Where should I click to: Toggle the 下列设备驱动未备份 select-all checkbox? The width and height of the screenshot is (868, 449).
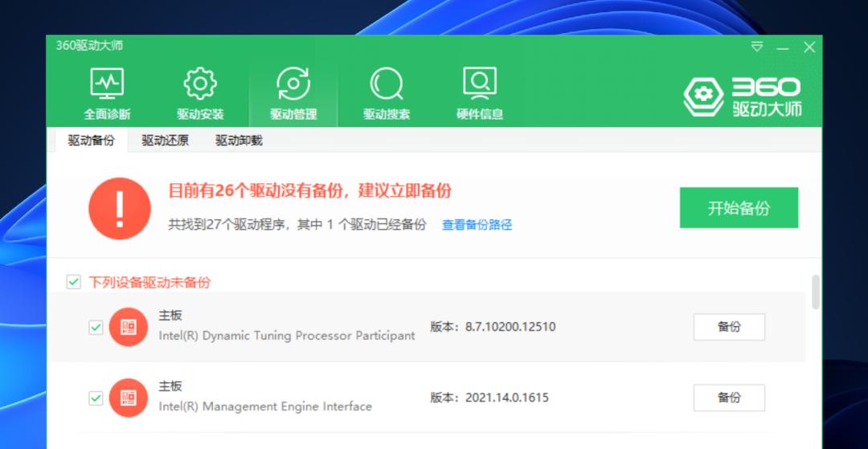[x=74, y=282]
